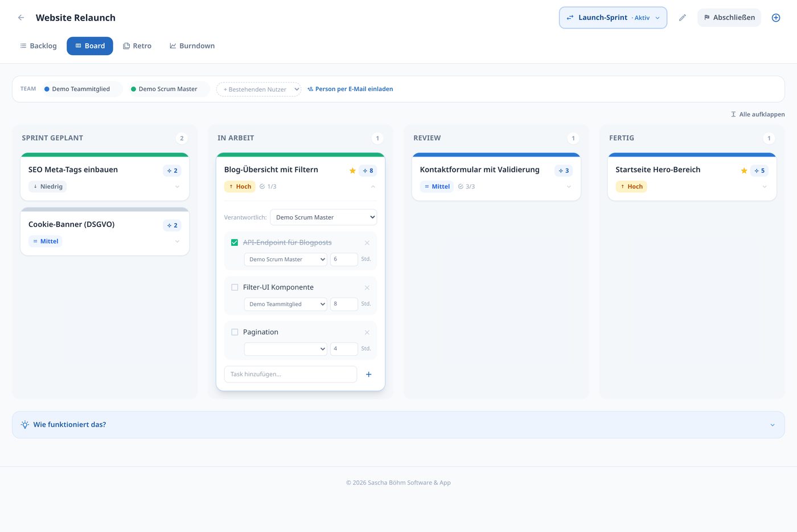Click star on Blog-Übersicht mit Filtern card
The width and height of the screenshot is (797, 532).
(352, 171)
